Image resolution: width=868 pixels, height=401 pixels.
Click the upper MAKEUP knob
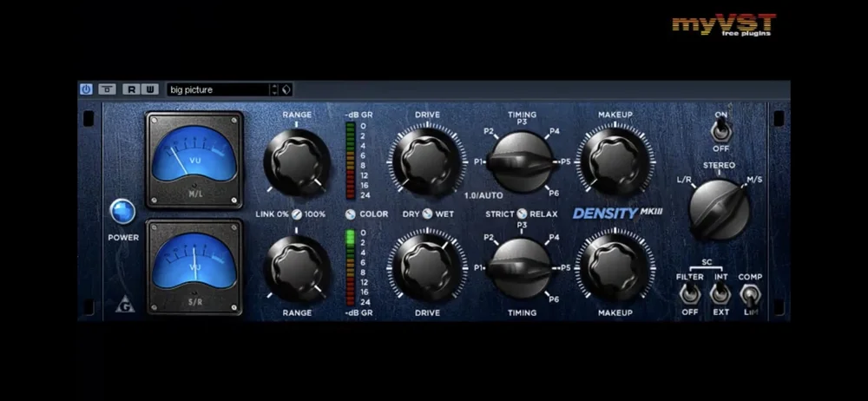[615, 161]
